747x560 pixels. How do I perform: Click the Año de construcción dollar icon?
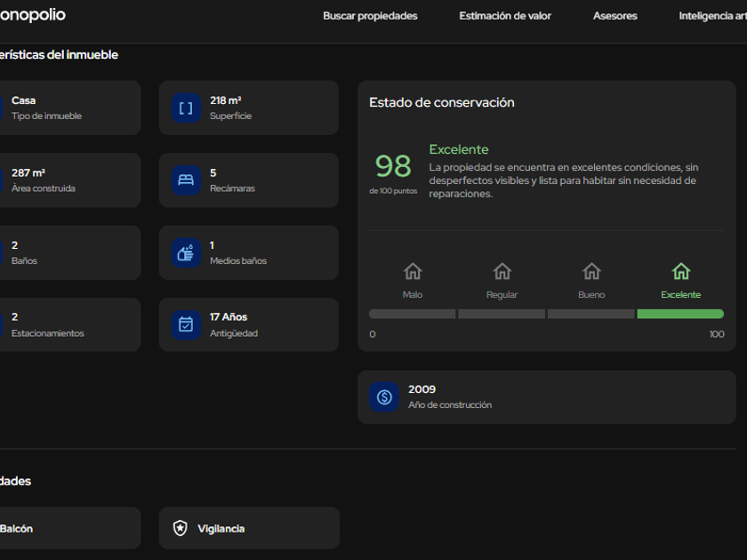tap(384, 396)
